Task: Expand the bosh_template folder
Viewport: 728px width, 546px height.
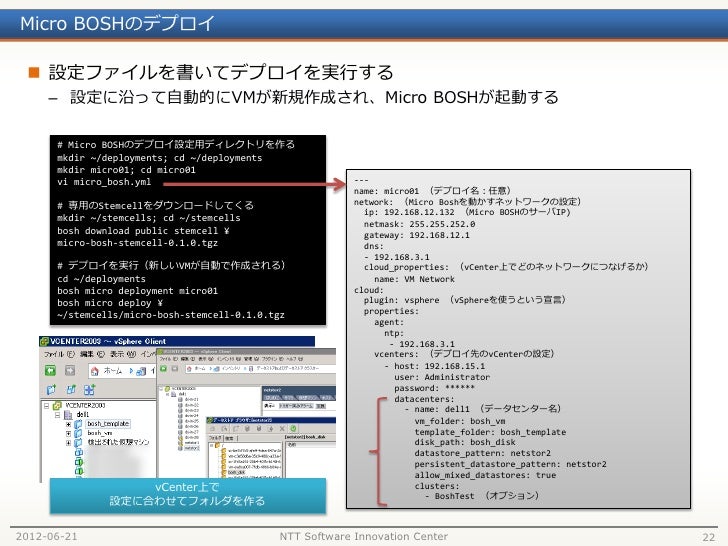Action: 68,424
